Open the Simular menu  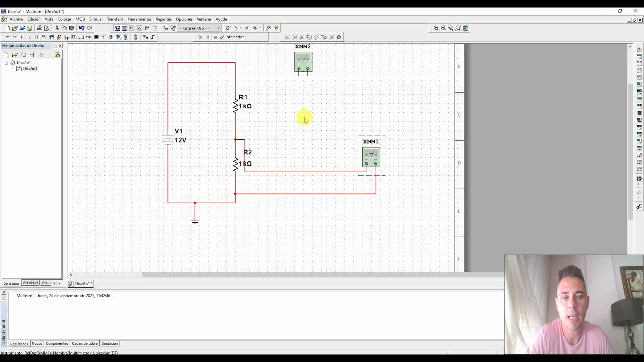click(96, 19)
